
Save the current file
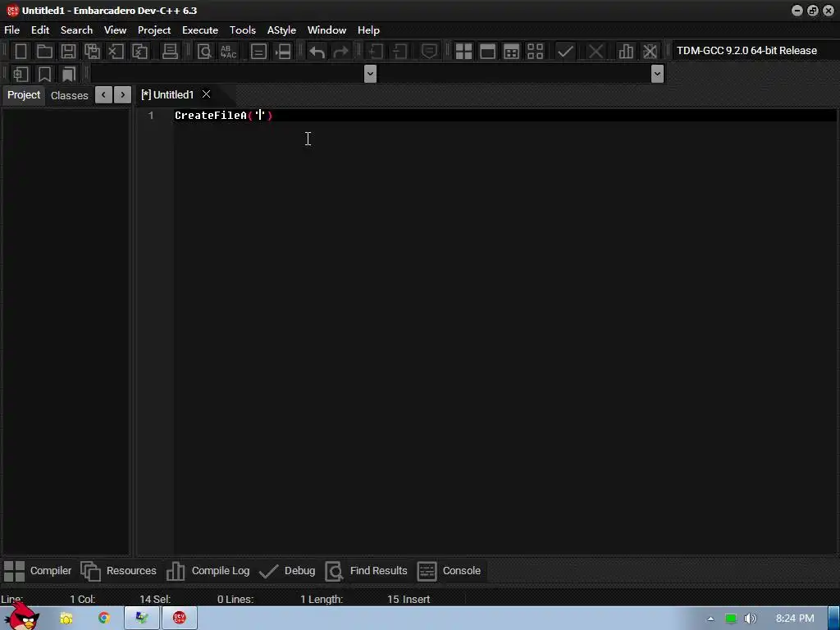click(68, 52)
